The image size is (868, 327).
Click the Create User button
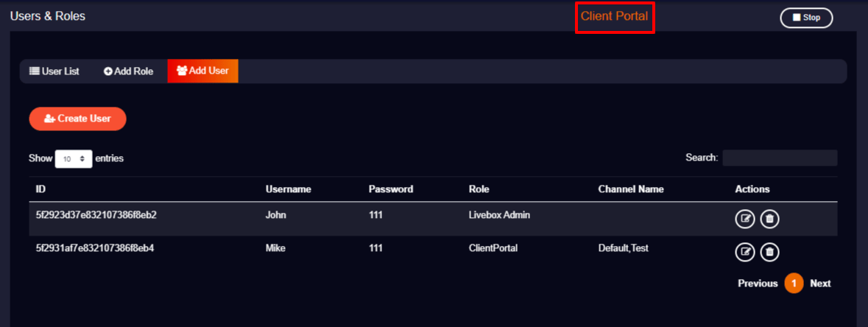point(77,119)
